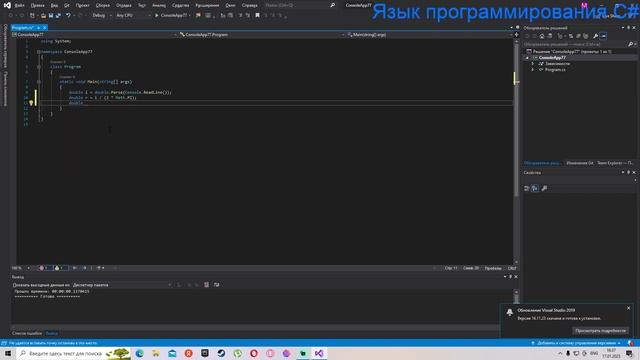Switch to the Изменения Git tab

pyautogui.click(x=580, y=163)
